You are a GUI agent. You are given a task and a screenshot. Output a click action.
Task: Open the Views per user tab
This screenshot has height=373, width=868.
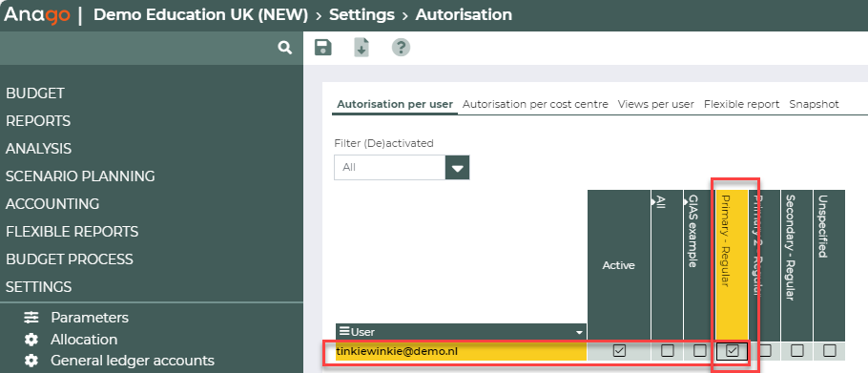(x=656, y=104)
